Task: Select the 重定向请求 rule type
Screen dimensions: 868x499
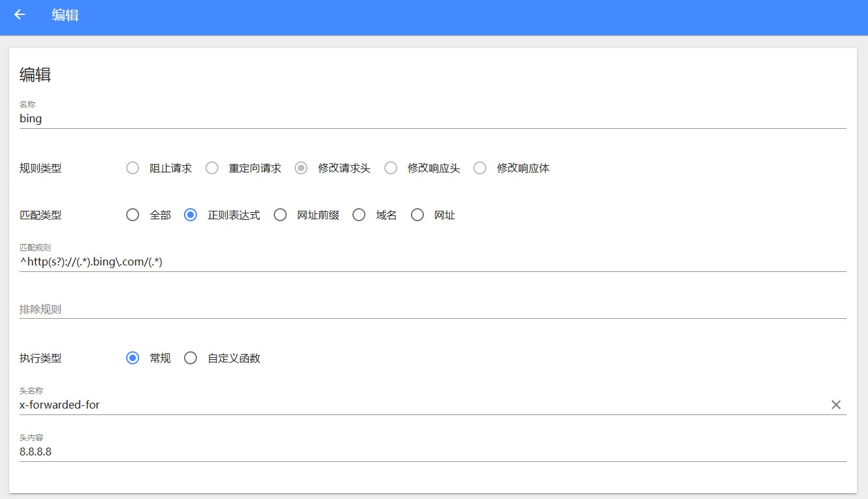Action: click(212, 168)
